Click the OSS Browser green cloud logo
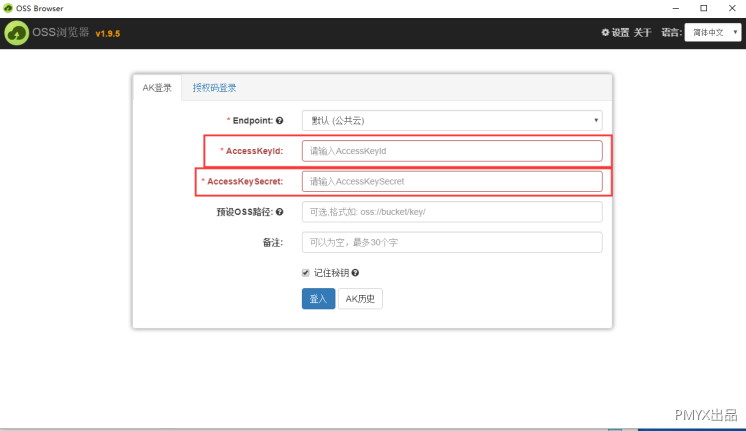 click(x=17, y=33)
